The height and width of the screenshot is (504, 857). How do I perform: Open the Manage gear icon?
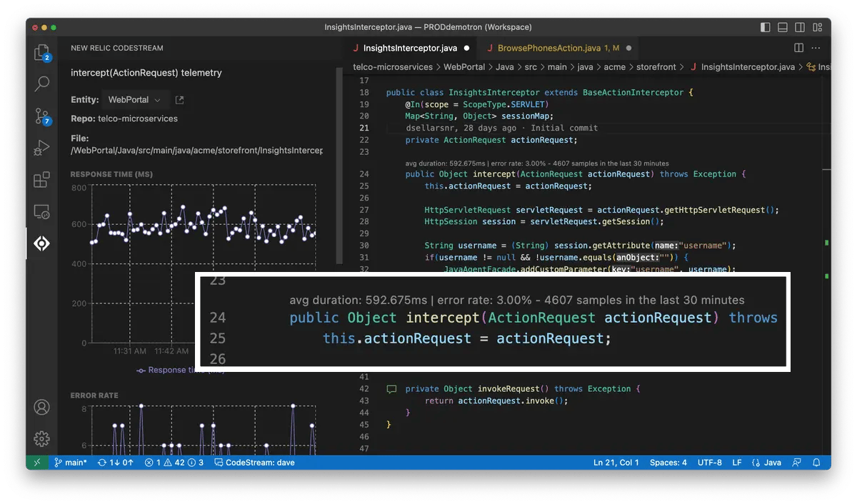(x=41, y=439)
